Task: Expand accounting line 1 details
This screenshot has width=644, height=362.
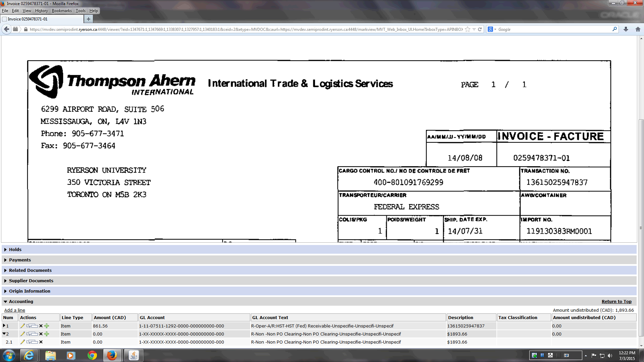Action: tap(4, 325)
